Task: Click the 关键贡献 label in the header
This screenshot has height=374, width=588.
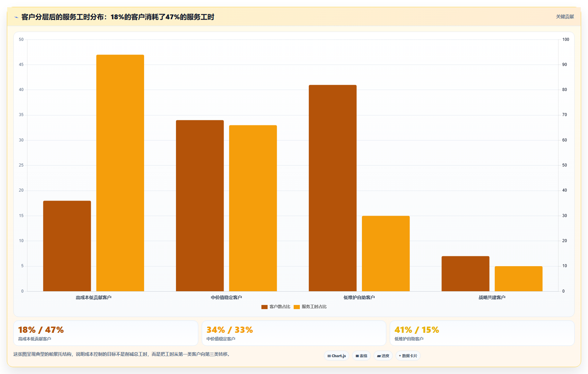Action: tap(565, 16)
